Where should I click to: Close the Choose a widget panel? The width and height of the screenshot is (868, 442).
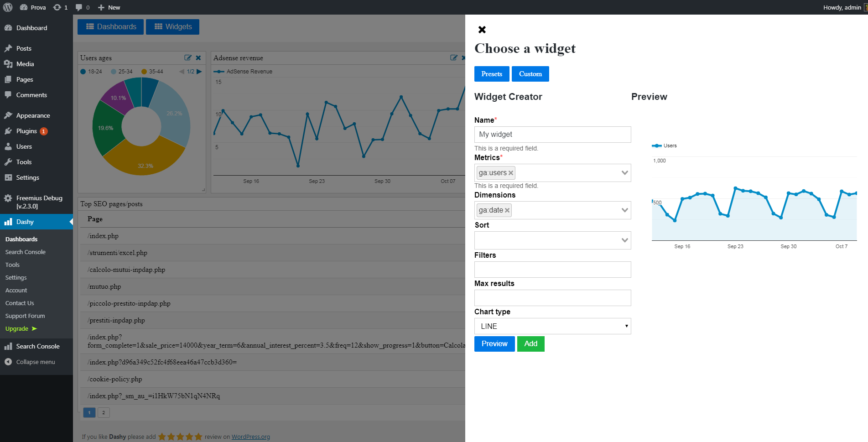tap(482, 30)
